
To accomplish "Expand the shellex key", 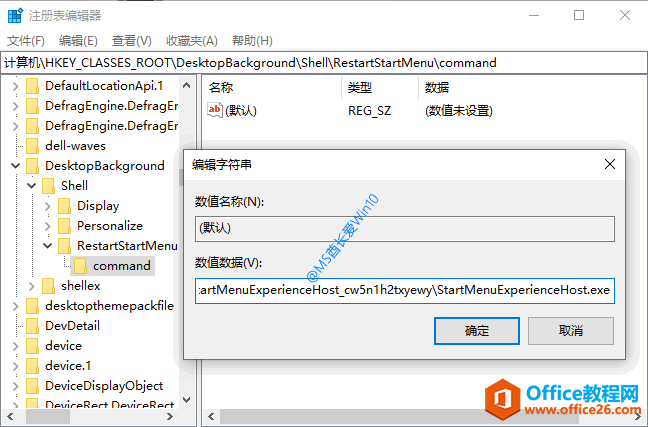I will coord(31,286).
